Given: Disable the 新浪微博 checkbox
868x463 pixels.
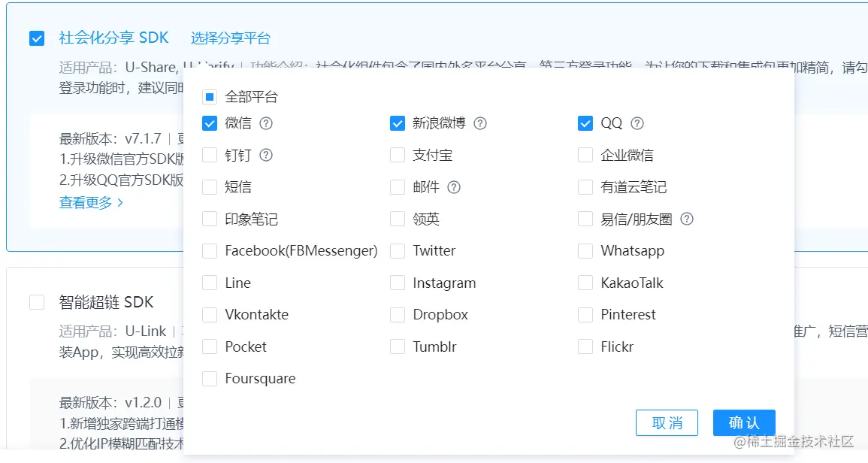Looking at the screenshot, I should [x=398, y=123].
